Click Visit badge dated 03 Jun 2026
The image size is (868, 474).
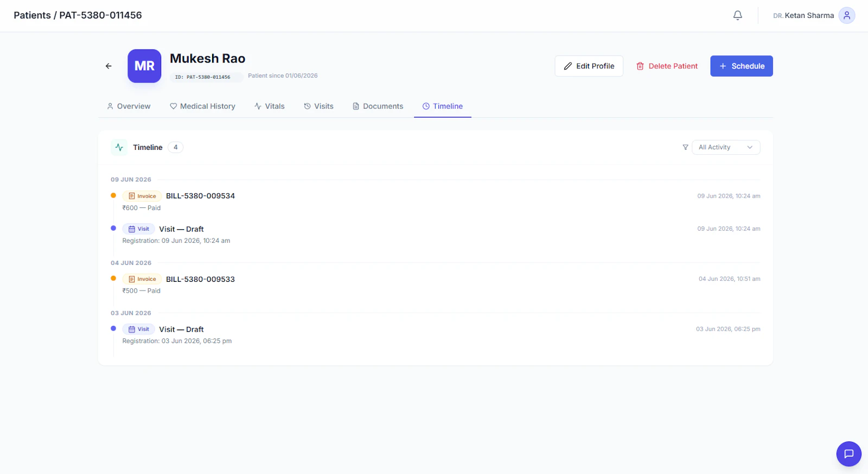tap(138, 329)
